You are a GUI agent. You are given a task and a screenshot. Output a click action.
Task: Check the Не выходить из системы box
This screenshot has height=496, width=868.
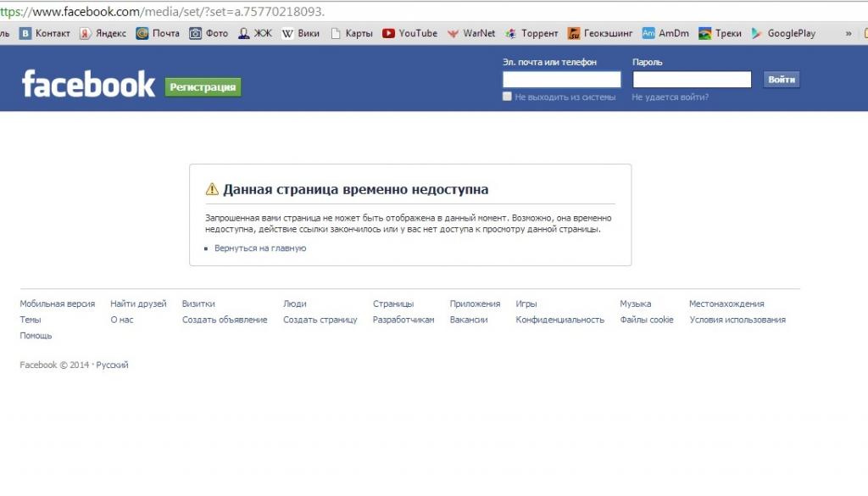507,97
